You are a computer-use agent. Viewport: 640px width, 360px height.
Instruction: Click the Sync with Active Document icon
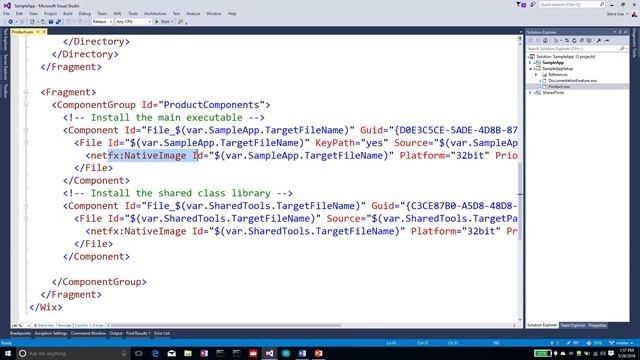[x=567, y=40]
